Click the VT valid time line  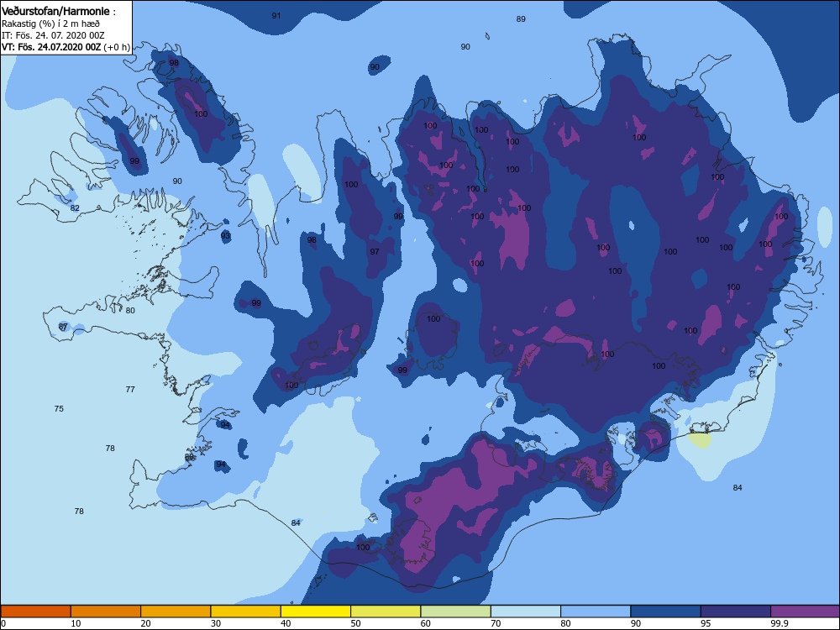(x=66, y=47)
